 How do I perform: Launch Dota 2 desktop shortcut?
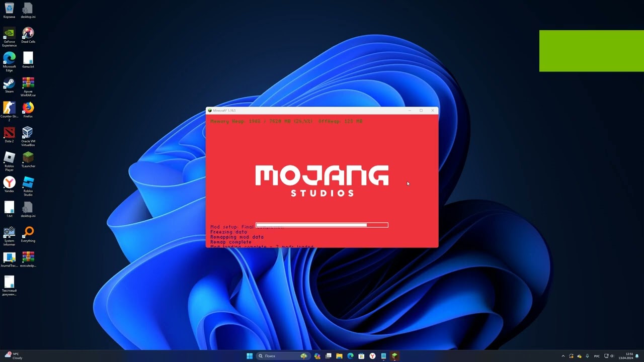coord(9,135)
